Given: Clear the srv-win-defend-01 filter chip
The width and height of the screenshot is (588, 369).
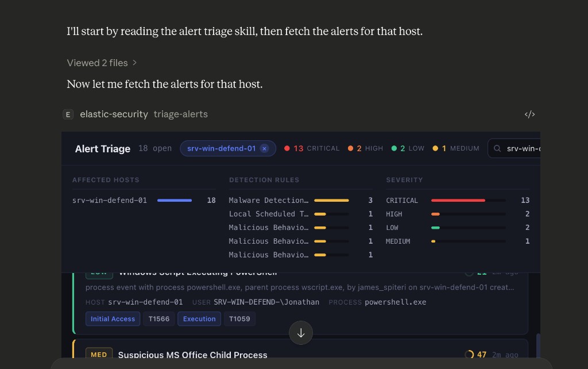Looking at the screenshot, I should pyautogui.click(x=264, y=148).
